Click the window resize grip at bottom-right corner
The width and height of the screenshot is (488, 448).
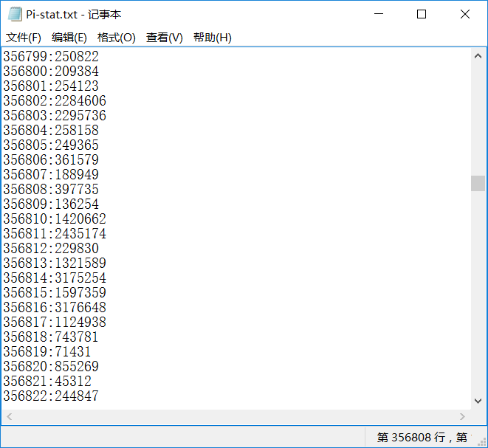481,441
